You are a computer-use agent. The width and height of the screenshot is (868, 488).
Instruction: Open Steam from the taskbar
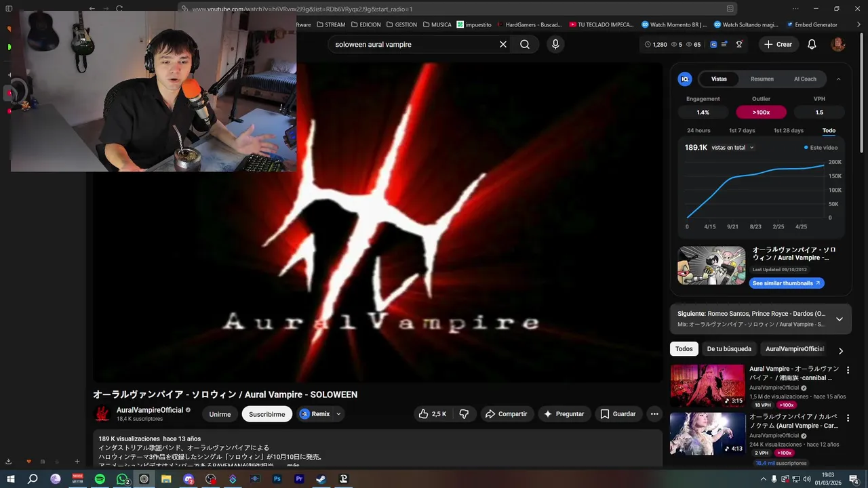click(321, 479)
